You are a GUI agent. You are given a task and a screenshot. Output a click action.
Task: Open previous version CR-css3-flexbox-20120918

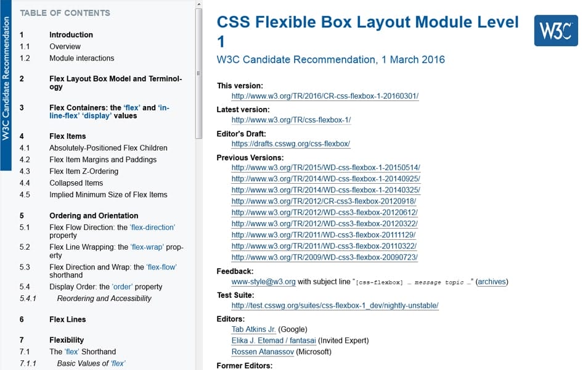coord(324,202)
